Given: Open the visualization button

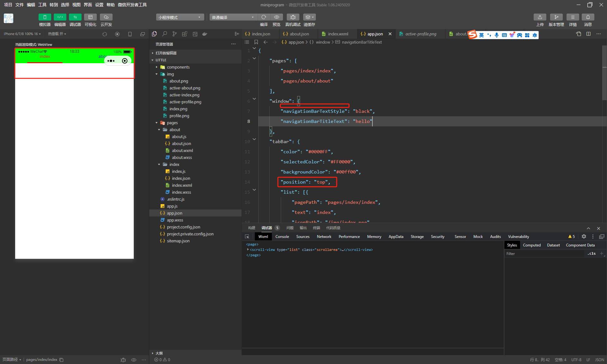Looking at the screenshot, I should [x=90, y=17].
